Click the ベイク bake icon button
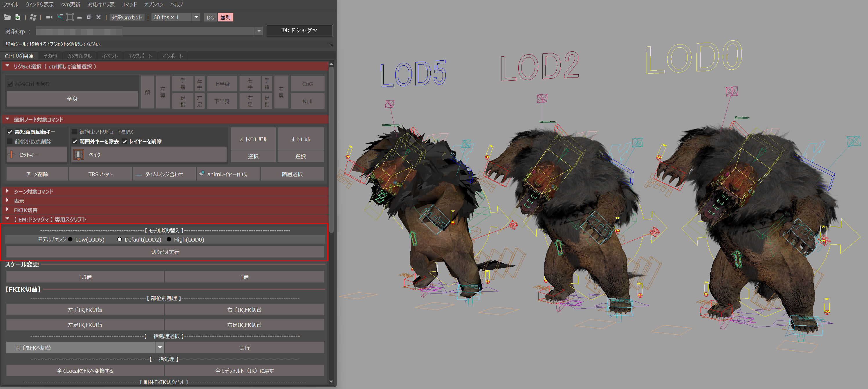The image size is (868, 389). click(79, 155)
